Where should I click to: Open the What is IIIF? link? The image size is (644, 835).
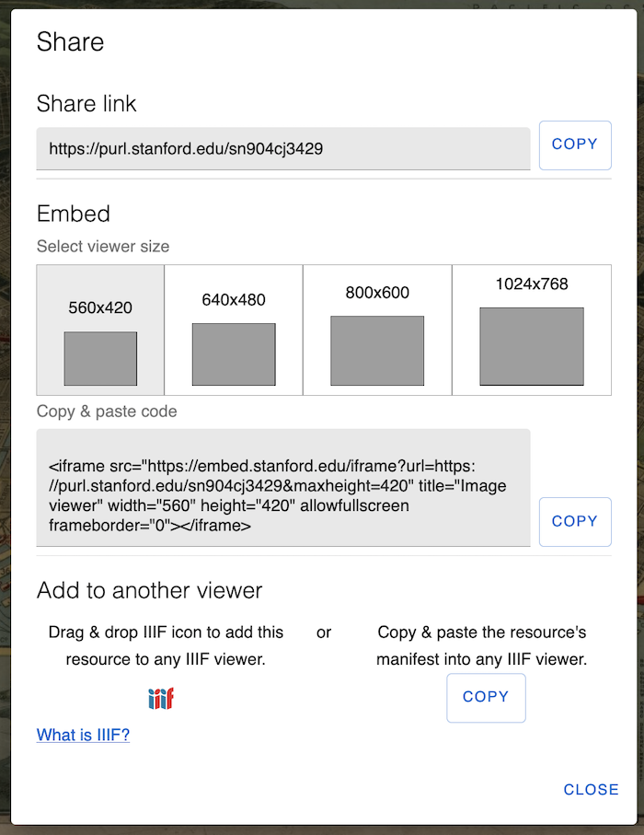click(x=82, y=735)
